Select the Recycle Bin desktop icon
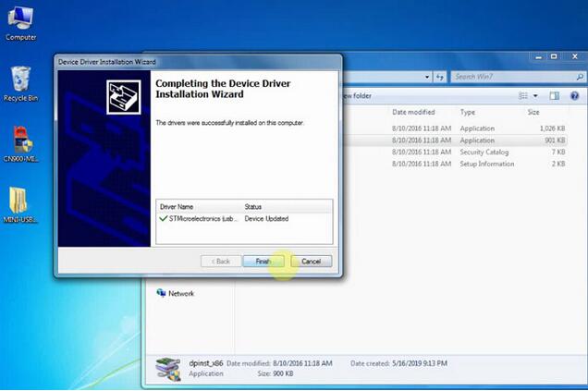This screenshot has width=588, height=391. pos(20,83)
